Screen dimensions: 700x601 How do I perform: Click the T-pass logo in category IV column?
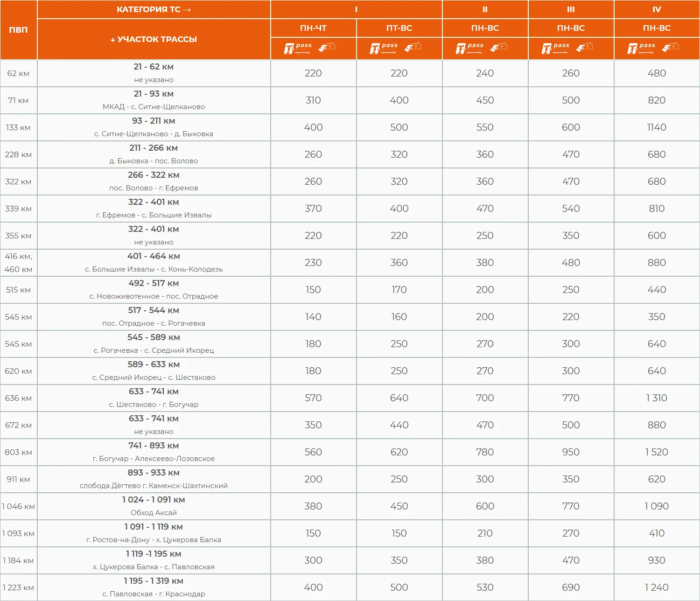pyautogui.click(x=641, y=48)
